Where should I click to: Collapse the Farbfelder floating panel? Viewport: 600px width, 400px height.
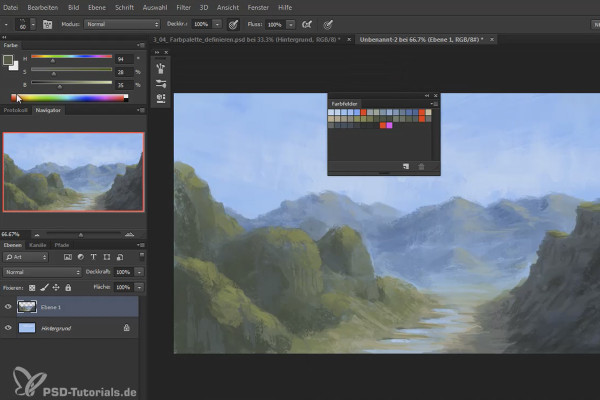click(x=427, y=96)
